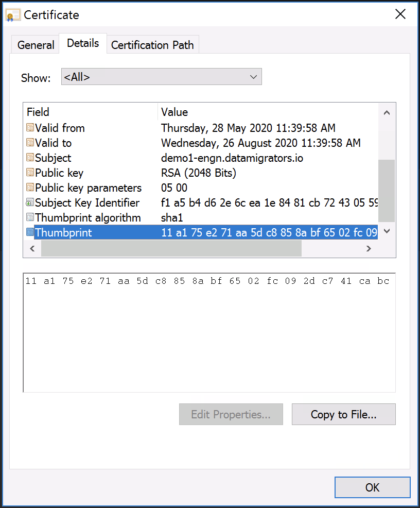The width and height of the screenshot is (420, 508).
Task: Click the Valid from field icon
Action: [30, 128]
